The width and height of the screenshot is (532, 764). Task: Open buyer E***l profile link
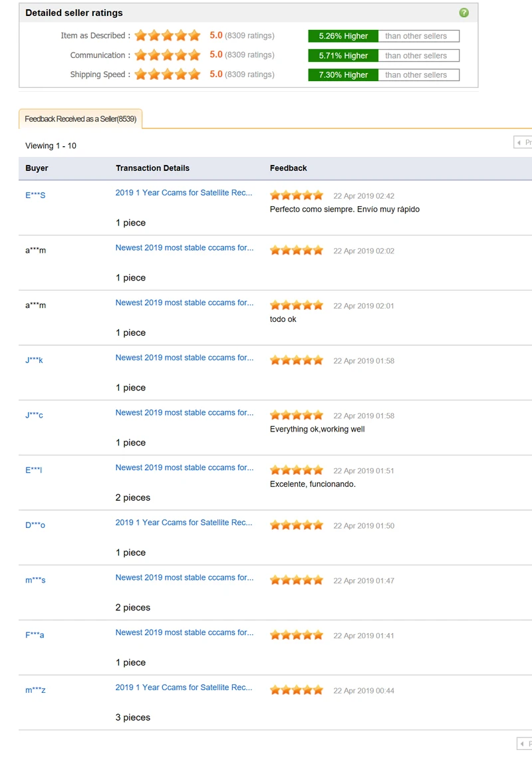point(34,470)
